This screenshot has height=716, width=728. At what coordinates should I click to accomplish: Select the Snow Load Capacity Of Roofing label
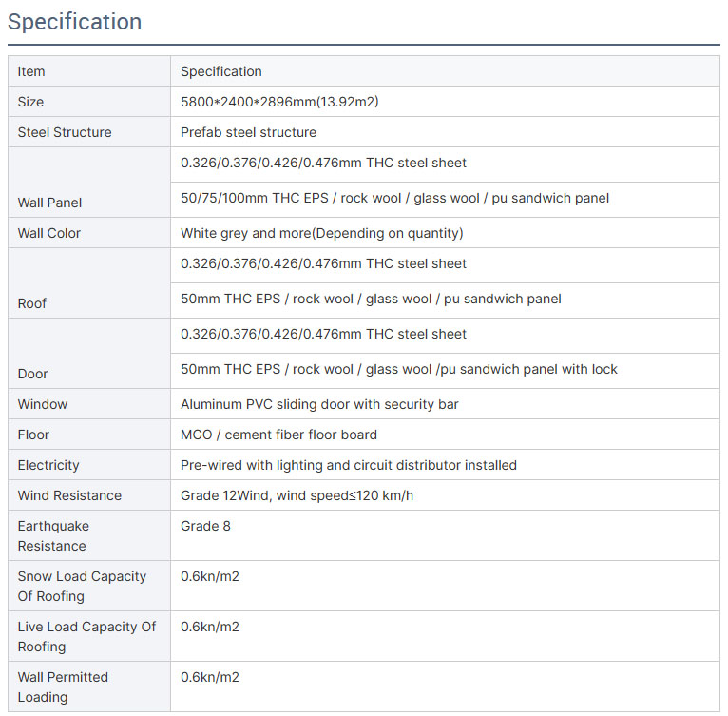coord(82,586)
